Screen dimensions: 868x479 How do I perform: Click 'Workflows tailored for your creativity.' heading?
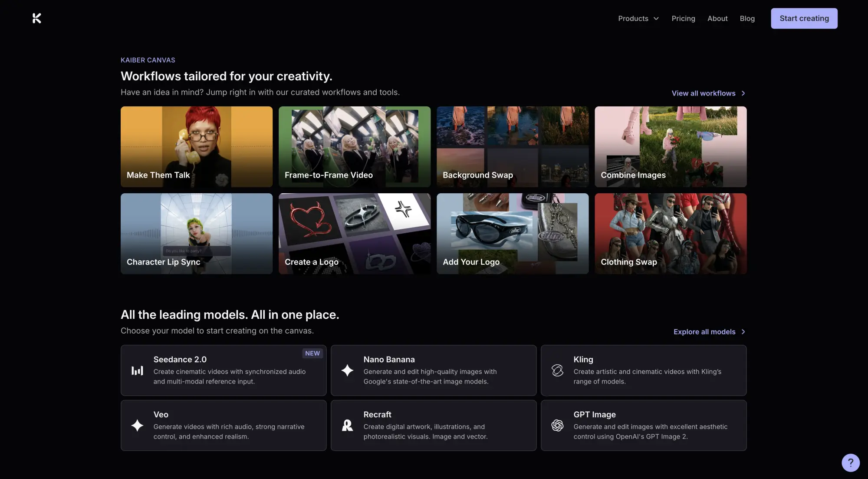click(226, 76)
